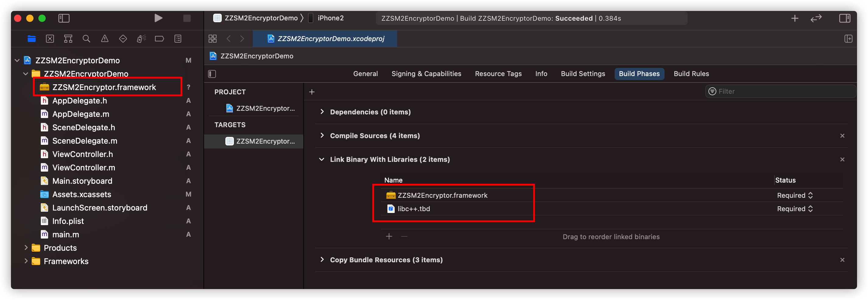This screenshot has height=300, width=868.
Task: Add a new build phase
Action: [312, 92]
